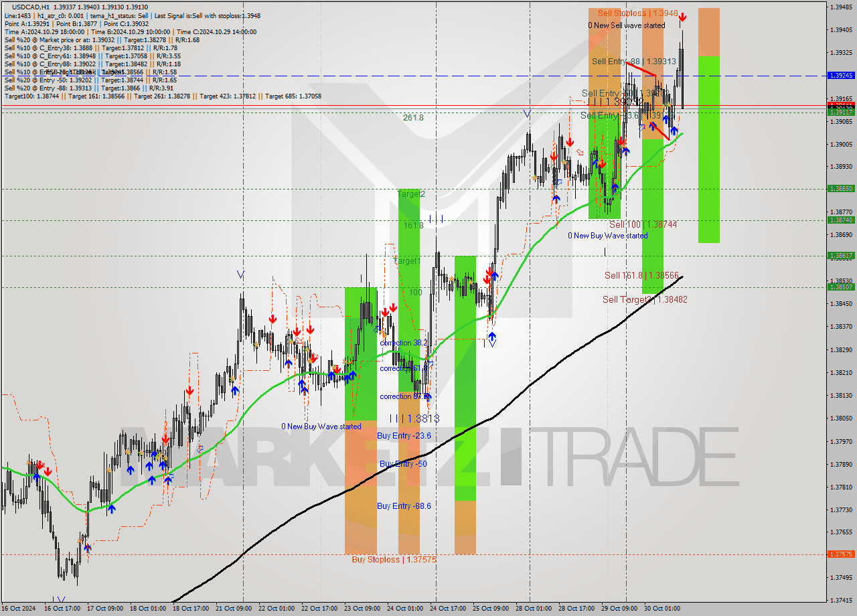Click the green 1.38850 price tag
Viewport: 857px width, 616px height.
click(x=840, y=189)
